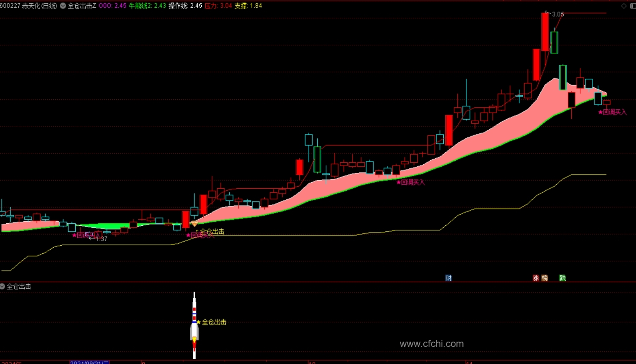Click the OOO: 2.45 value
The image size is (636, 364).
113,6
